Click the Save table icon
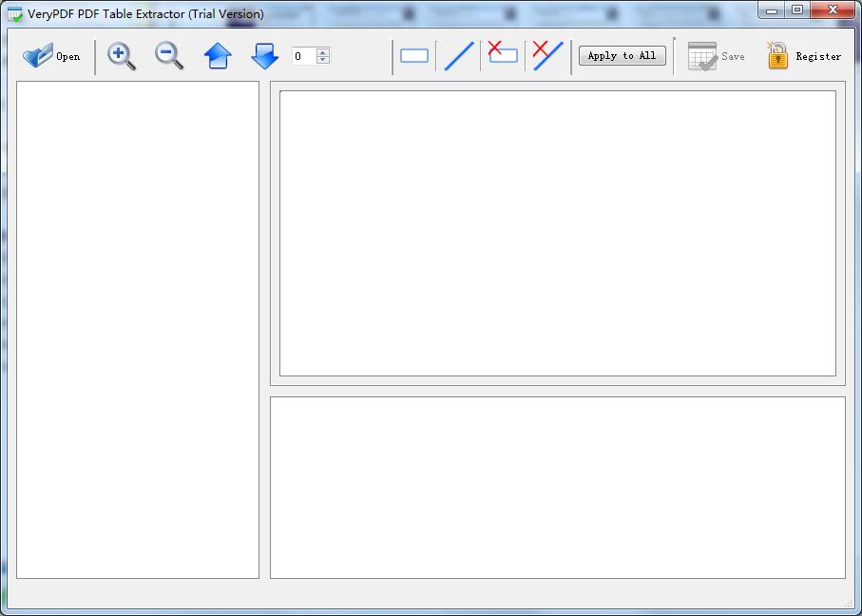The width and height of the screenshot is (862, 616). pyautogui.click(x=716, y=56)
